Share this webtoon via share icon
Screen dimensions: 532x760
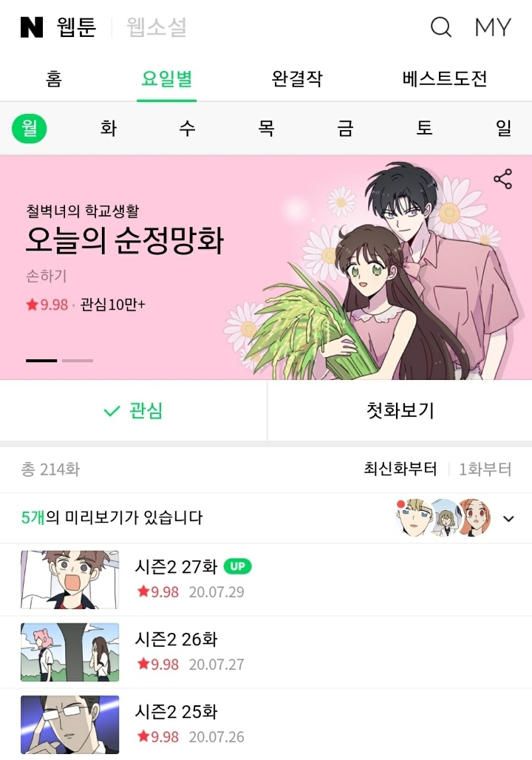(503, 179)
